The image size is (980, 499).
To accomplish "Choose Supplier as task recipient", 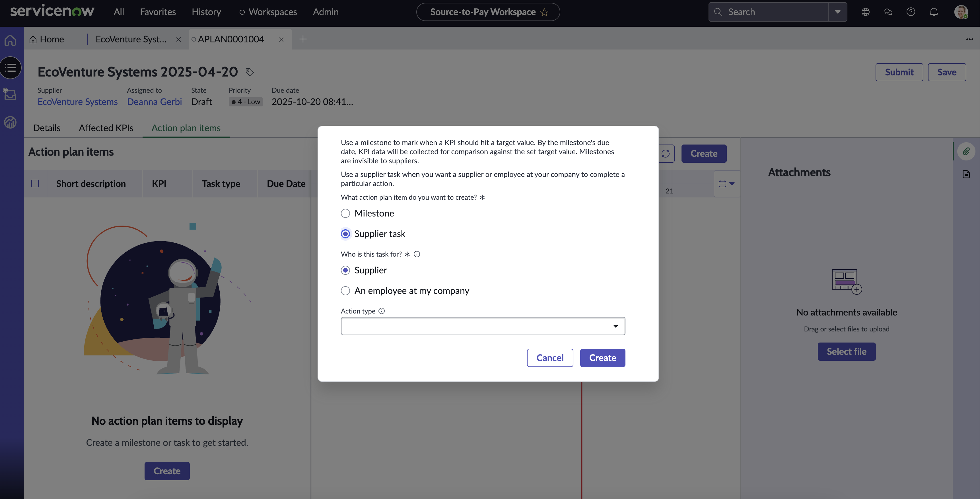I will pos(345,271).
